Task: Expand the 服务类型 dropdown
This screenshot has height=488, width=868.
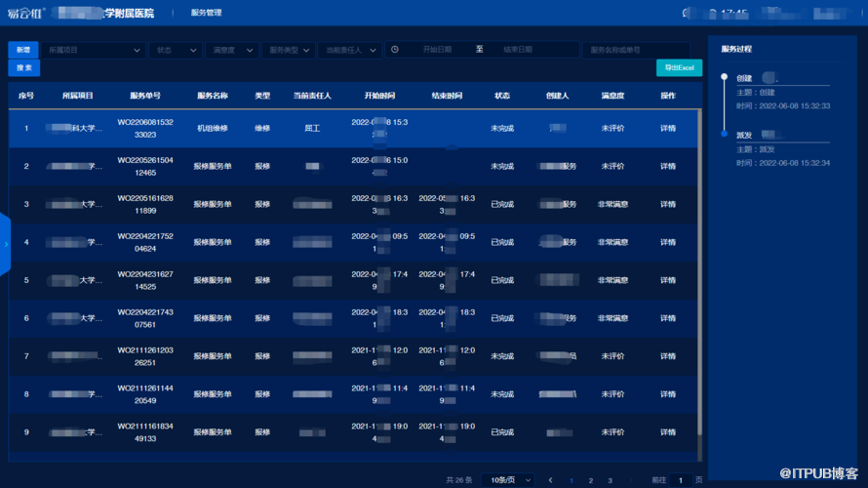Action: coord(290,49)
